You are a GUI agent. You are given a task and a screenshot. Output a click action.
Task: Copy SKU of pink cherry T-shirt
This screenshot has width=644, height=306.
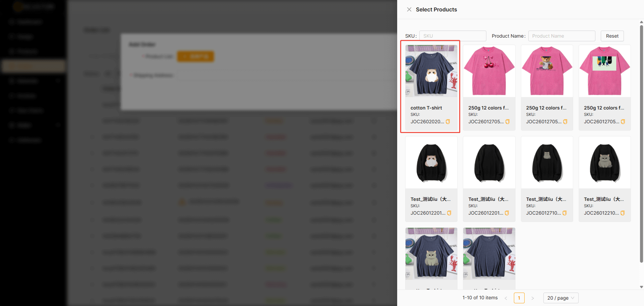click(507, 122)
